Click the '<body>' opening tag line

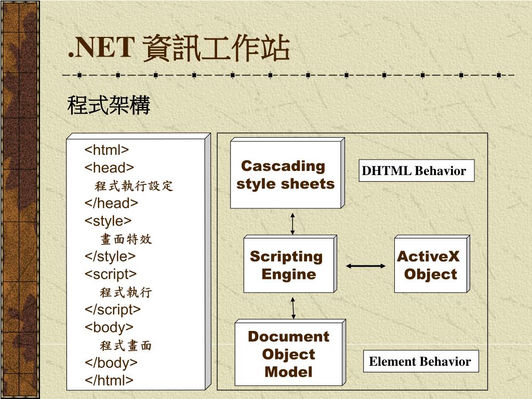coord(109,327)
